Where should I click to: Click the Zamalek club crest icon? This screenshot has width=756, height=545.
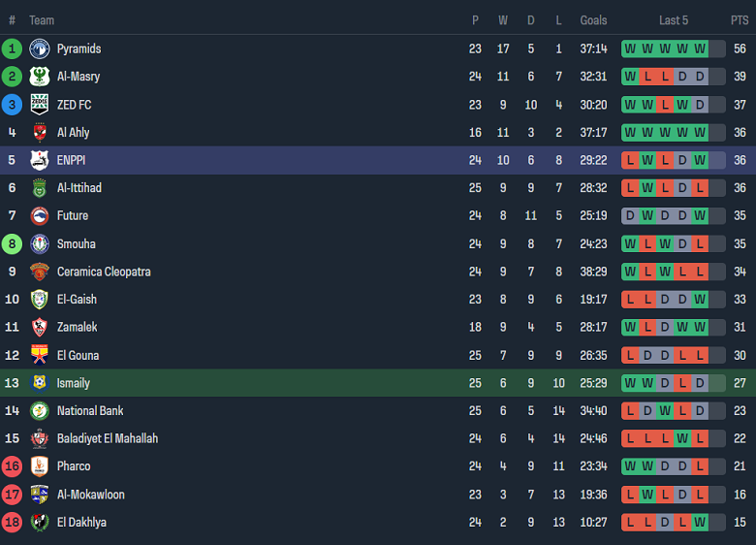pos(40,328)
